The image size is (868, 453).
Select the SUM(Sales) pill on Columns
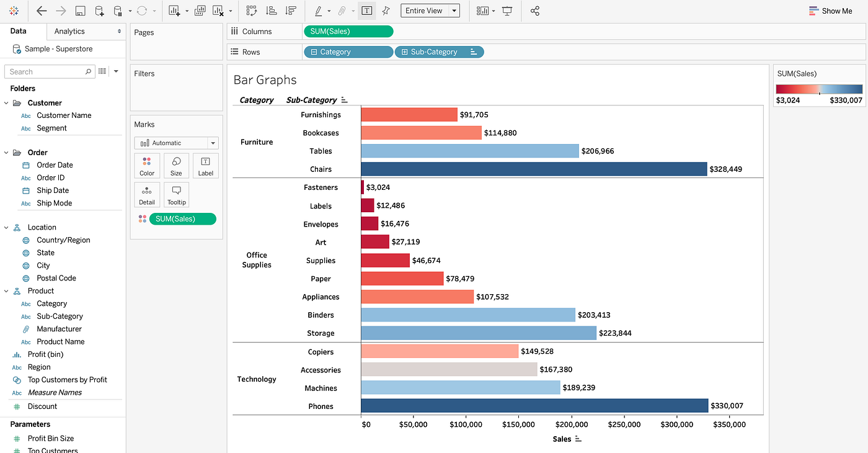click(348, 30)
